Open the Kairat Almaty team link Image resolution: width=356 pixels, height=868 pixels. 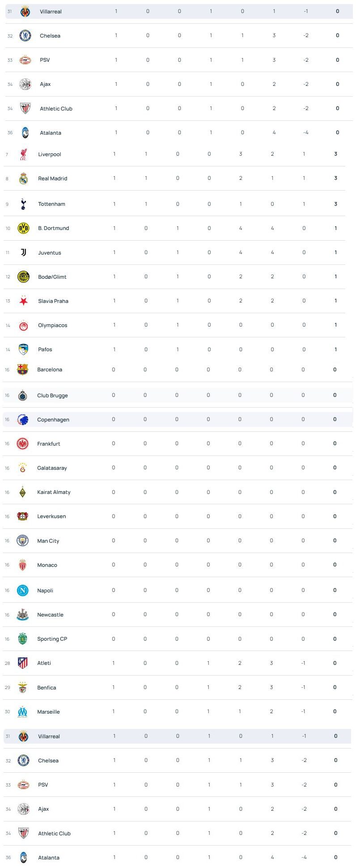54,492
